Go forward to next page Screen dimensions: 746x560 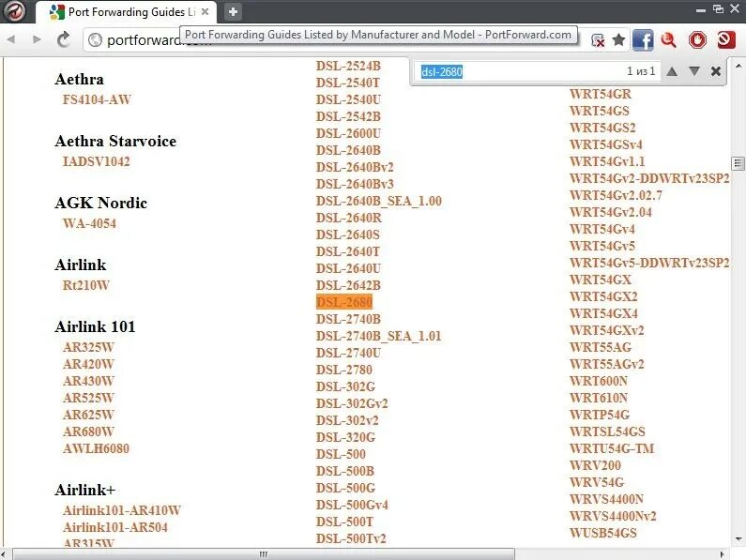click(37, 39)
